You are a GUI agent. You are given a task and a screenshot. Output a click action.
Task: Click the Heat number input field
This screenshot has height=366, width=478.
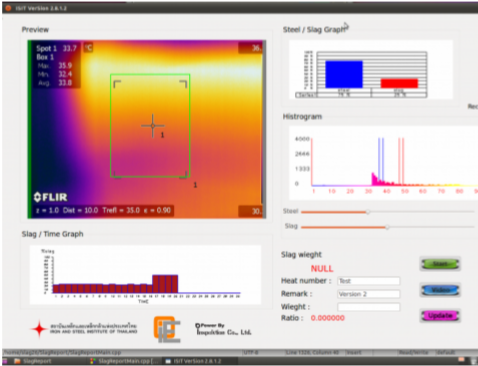click(368, 281)
